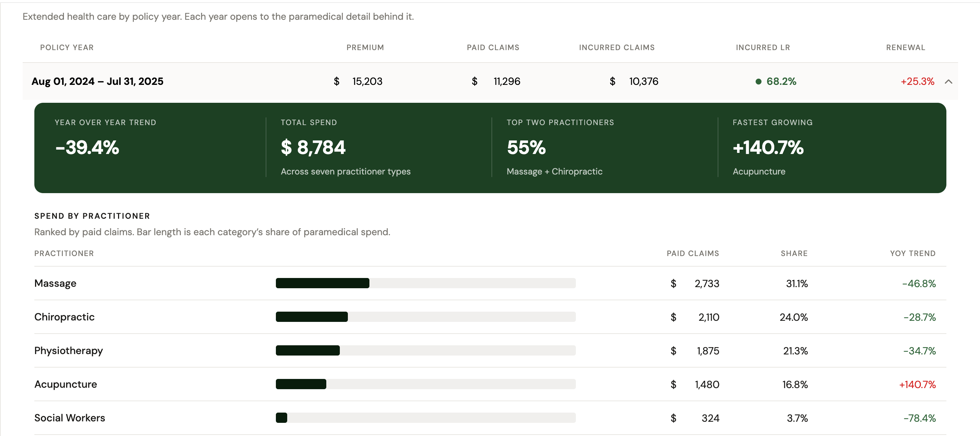The image size is (980, 436).
Task: Click the -39.4% year over year trend
Action: [x=87, y=147]
